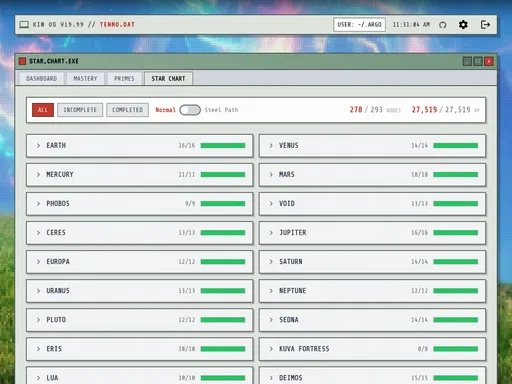Click the red STAR_CHART.EXE window icon
The image size is (512, 384).
22,61
